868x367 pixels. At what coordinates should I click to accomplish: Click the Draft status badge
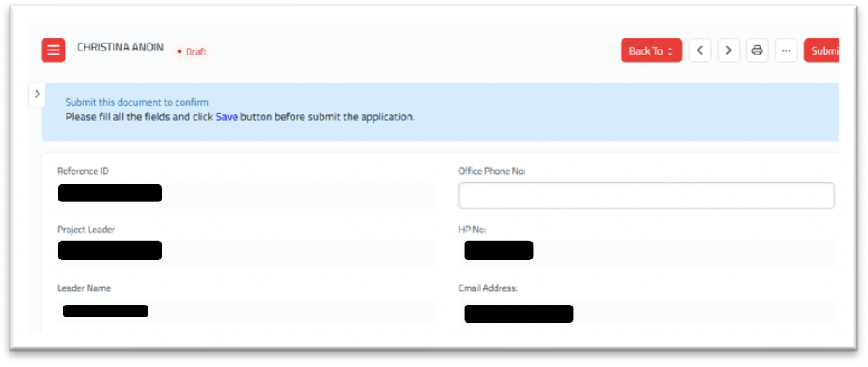pyautogui.click(x=192, y=51)
